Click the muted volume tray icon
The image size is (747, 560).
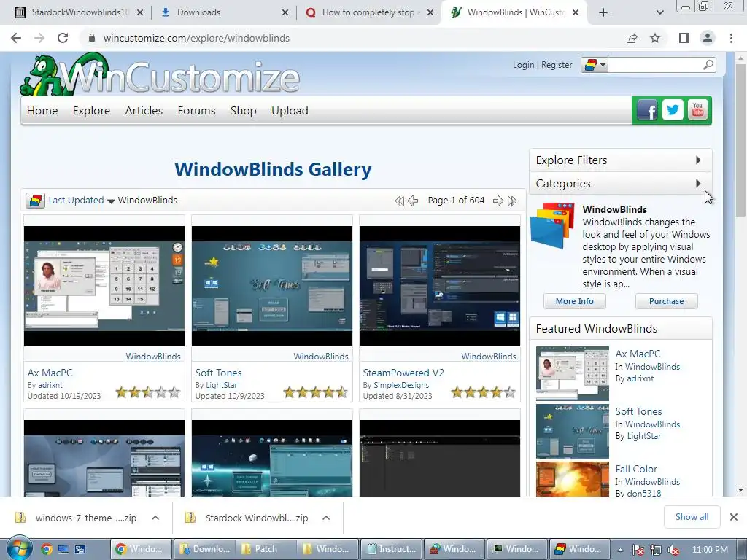click(x=673, y=550)
